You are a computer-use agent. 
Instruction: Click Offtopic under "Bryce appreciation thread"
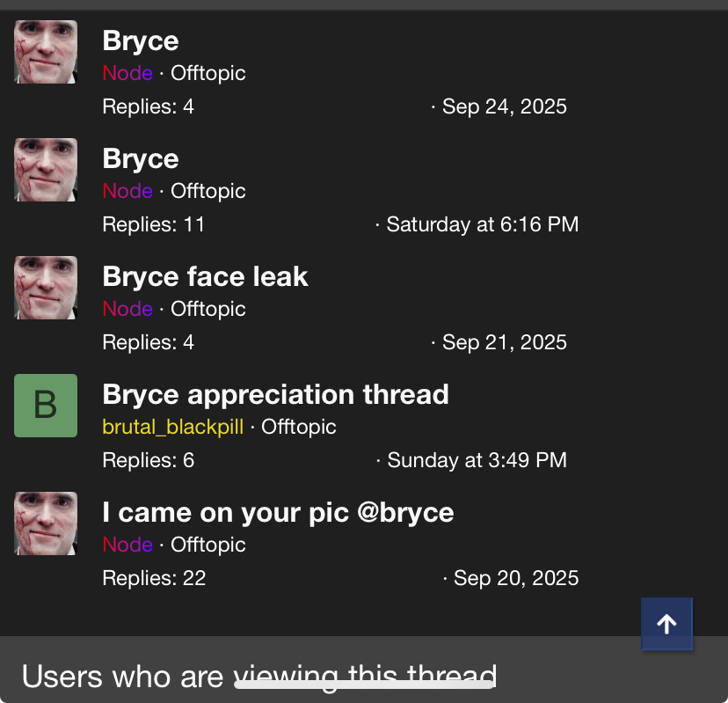tap(299, 428)
